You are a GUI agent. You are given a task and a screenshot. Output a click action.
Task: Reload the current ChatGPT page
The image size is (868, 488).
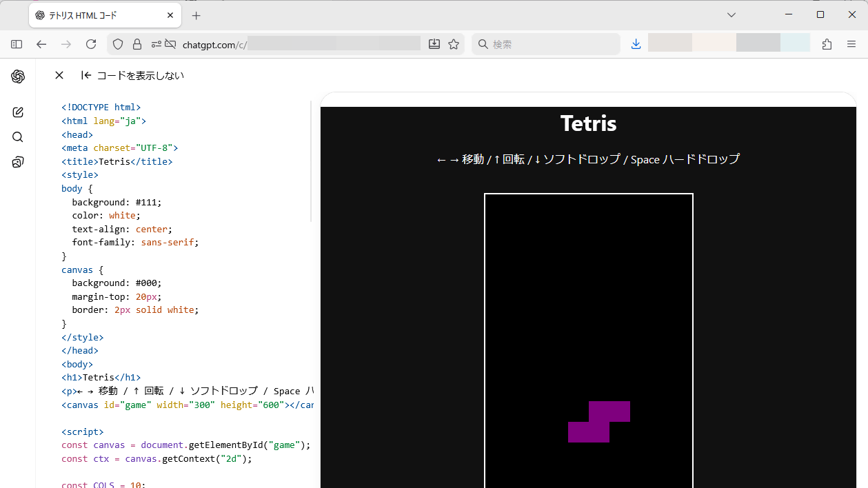[91, 44]
